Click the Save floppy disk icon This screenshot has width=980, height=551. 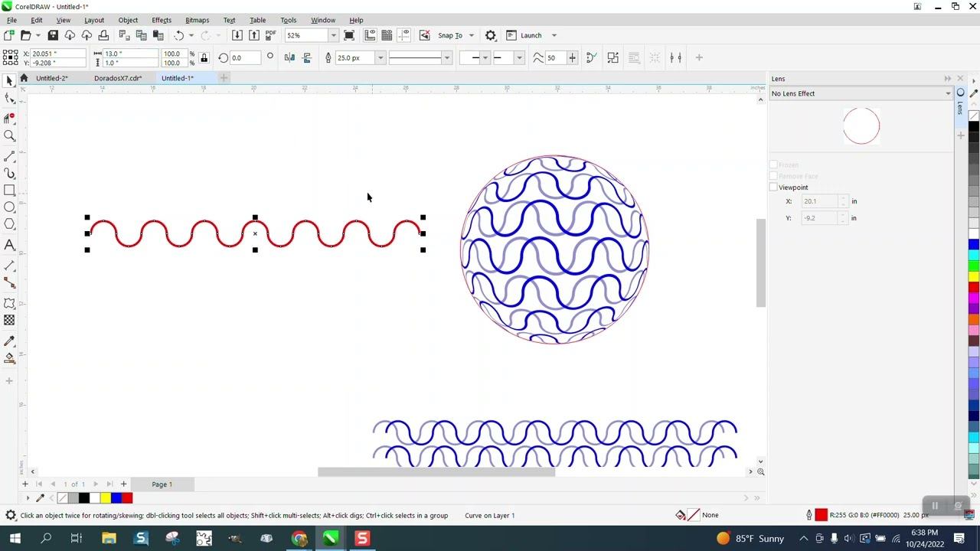click(x=53, y=35)
